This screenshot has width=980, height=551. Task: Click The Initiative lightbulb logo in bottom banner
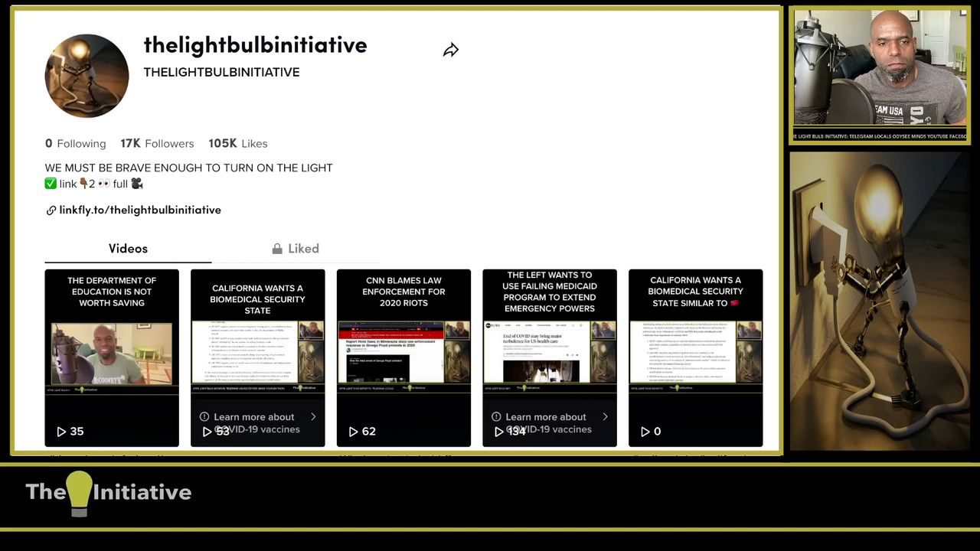80,493
